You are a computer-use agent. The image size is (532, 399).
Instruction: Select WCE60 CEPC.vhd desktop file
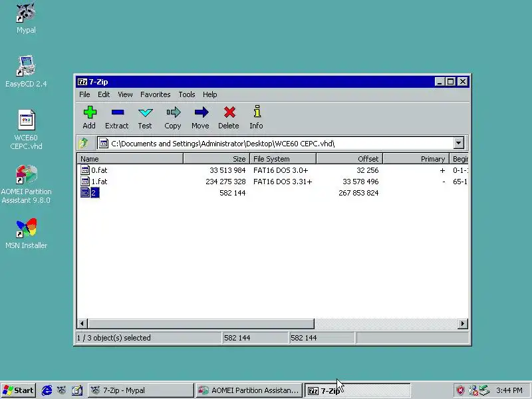(x=26, y=130)
